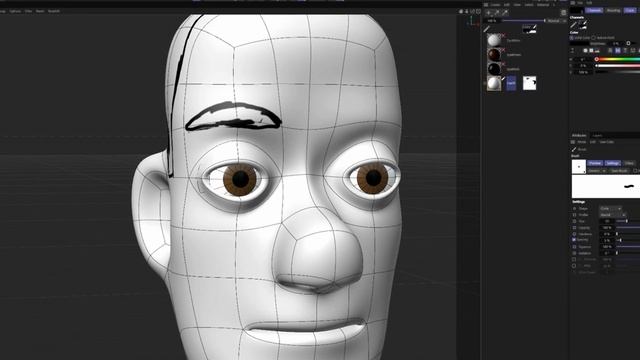The width and height of the screenshot is (640, 360).
Task: Switch to the Shading tab in color panel
Action: 613,10
